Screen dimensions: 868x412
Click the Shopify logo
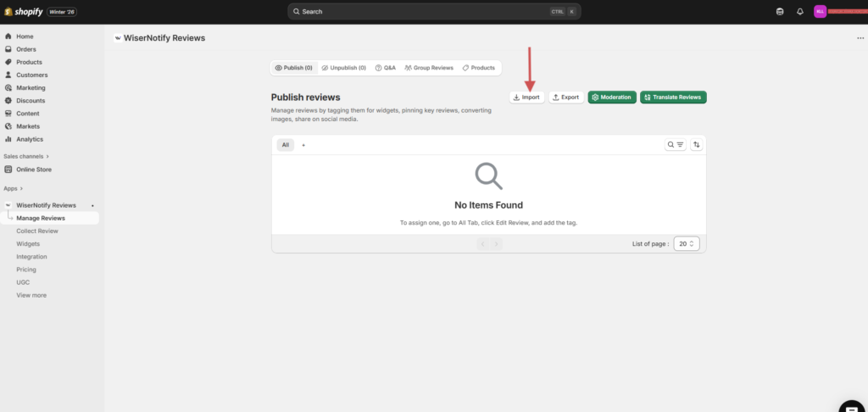[x=25, y=11]
